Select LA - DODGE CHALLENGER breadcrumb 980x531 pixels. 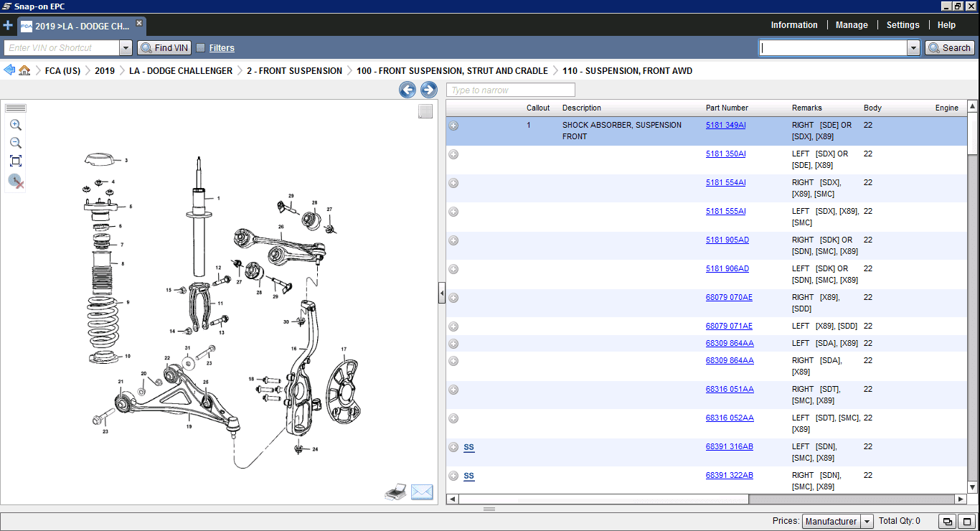coord(181,71)
